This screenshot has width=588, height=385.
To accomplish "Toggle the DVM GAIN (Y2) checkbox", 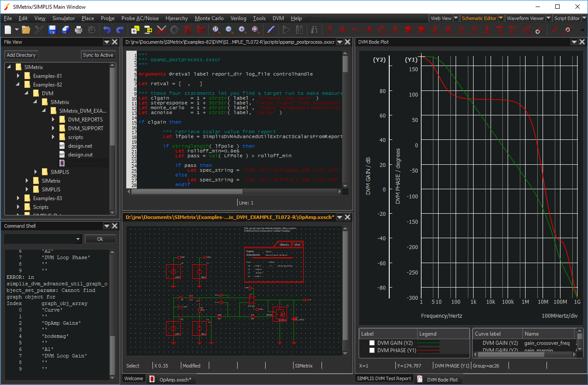I will coord(372,343).
